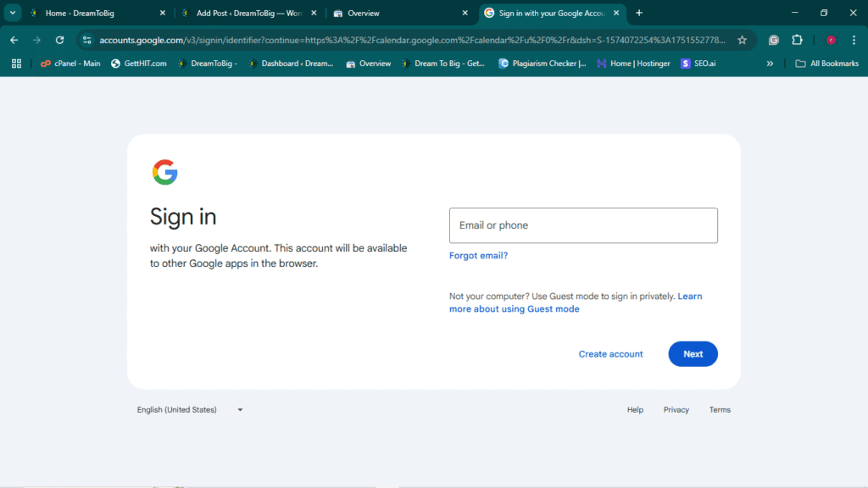Expand the tab search dropdown arrow
This screenshot has height=488, width=868.
13,13
